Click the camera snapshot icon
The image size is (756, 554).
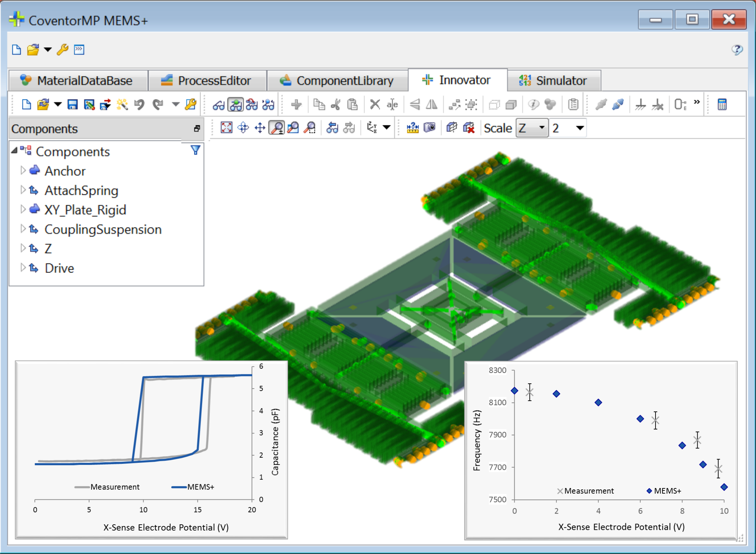point(429,128)
